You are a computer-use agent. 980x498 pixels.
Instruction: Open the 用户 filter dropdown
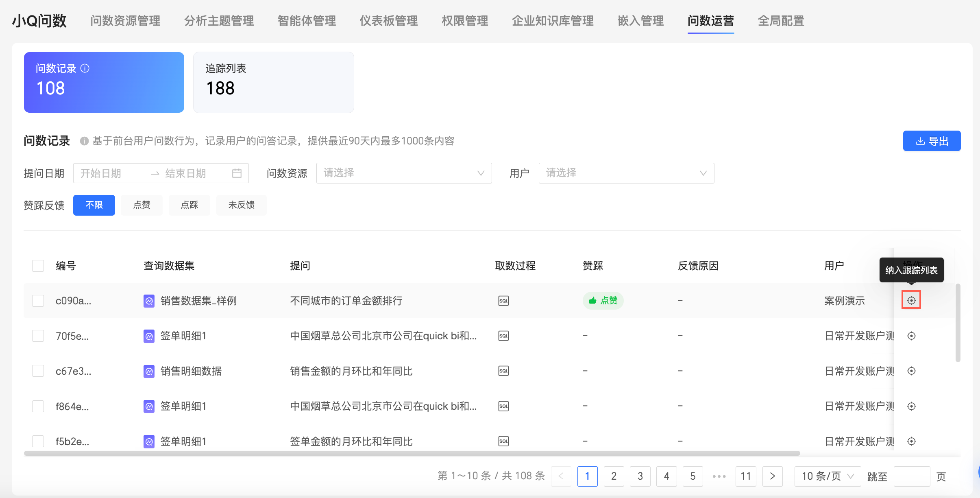[x=626, y=173]
